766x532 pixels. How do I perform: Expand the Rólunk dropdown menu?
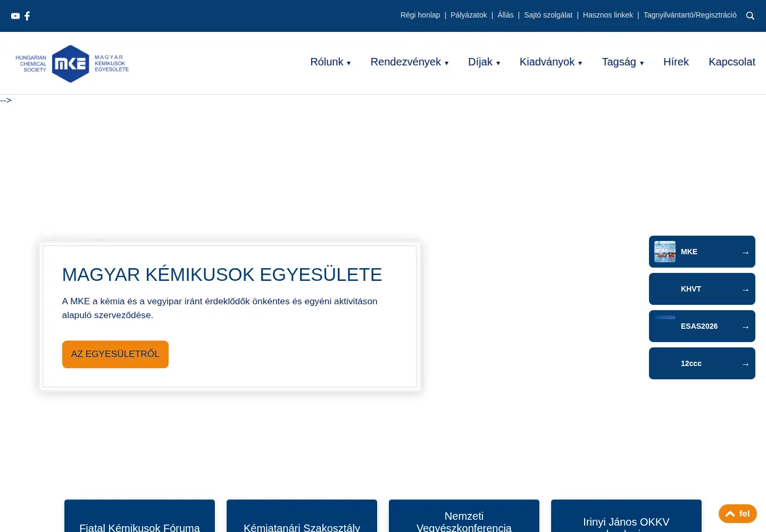click(330, 62)
